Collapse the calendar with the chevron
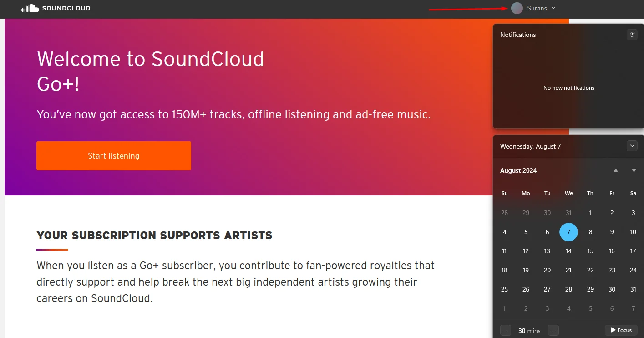Viewport: 644px width, 338px height. click(x=632, y=146)
